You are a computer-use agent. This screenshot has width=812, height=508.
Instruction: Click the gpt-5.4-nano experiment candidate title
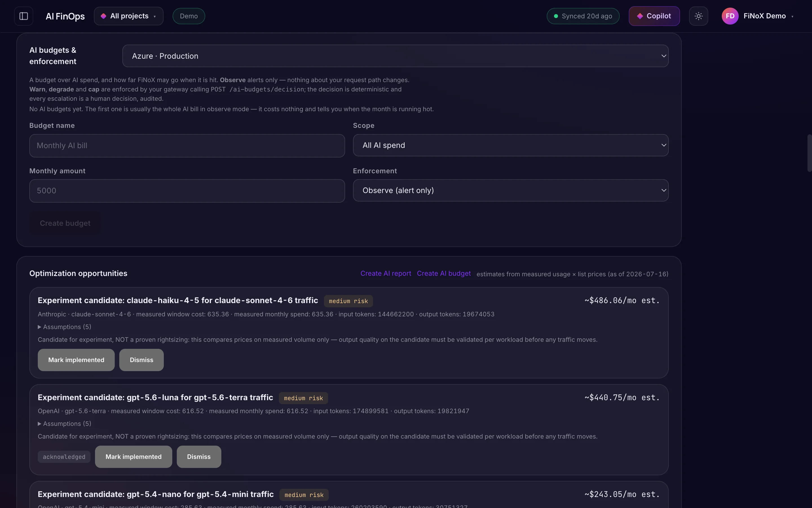(x=156, y=494)
